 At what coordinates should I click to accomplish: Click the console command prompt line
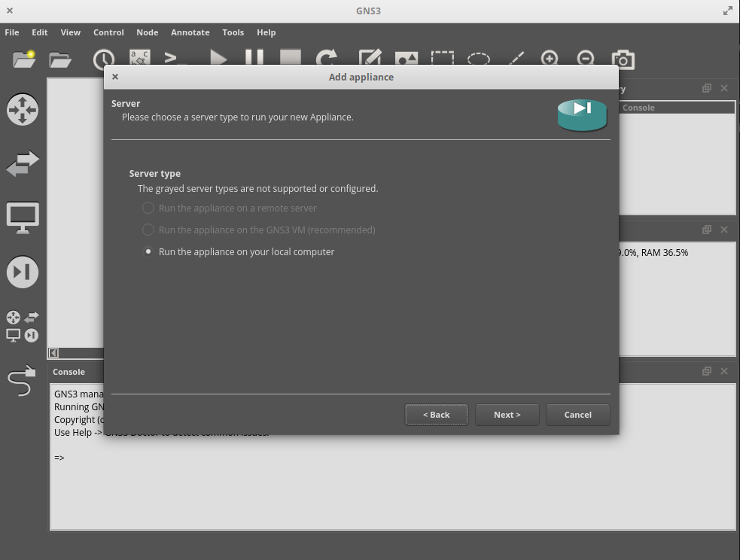(59, 458)
